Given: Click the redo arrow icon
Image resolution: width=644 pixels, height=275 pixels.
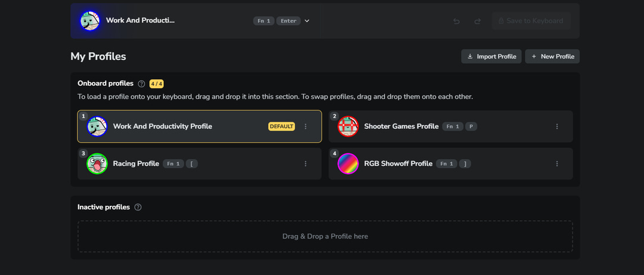Looking at the screenshot, I should point(478,21).
